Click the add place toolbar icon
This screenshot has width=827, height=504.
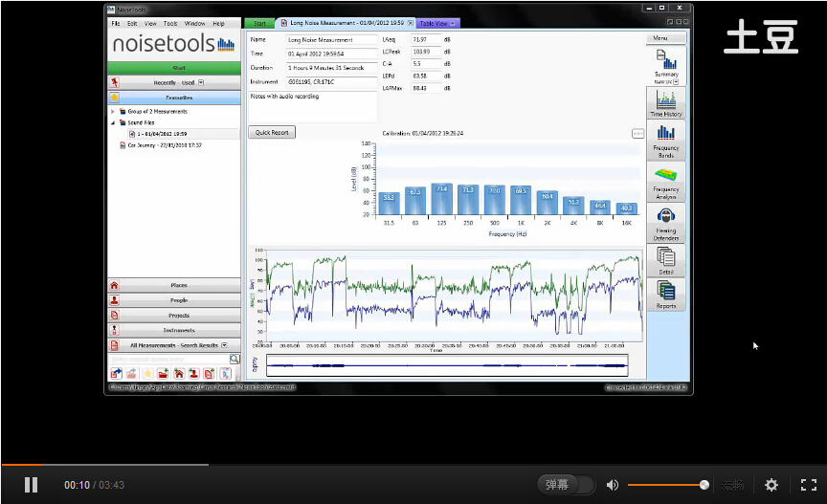[x=179, y=374]
